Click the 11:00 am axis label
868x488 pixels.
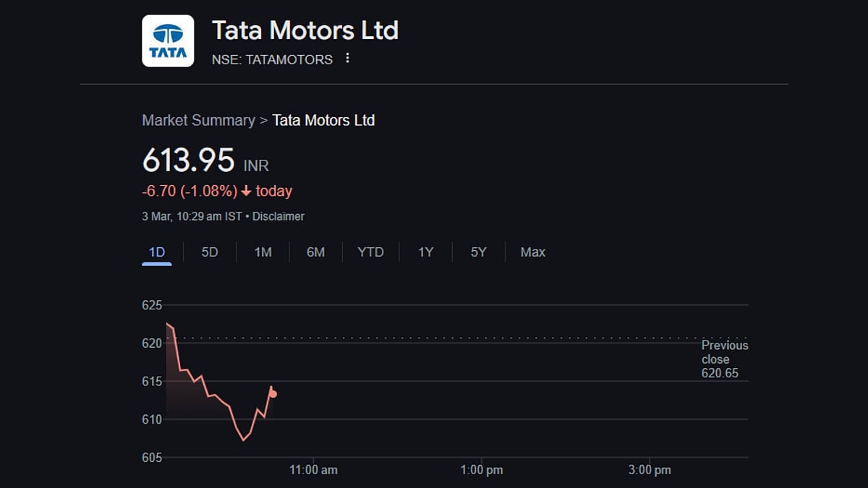pyautogui.click(x=313, y=470)
